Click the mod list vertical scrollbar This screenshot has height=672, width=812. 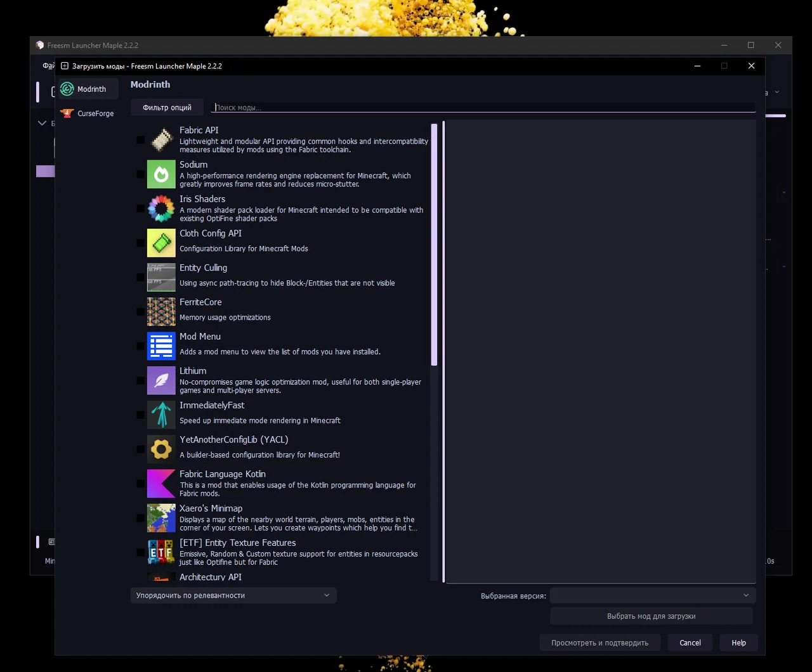tap(435, 245)
